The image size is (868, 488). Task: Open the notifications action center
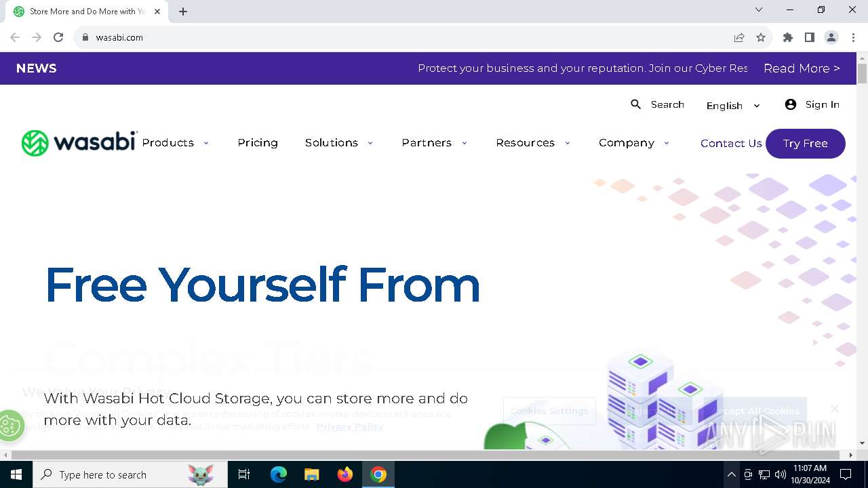(846, 474)
